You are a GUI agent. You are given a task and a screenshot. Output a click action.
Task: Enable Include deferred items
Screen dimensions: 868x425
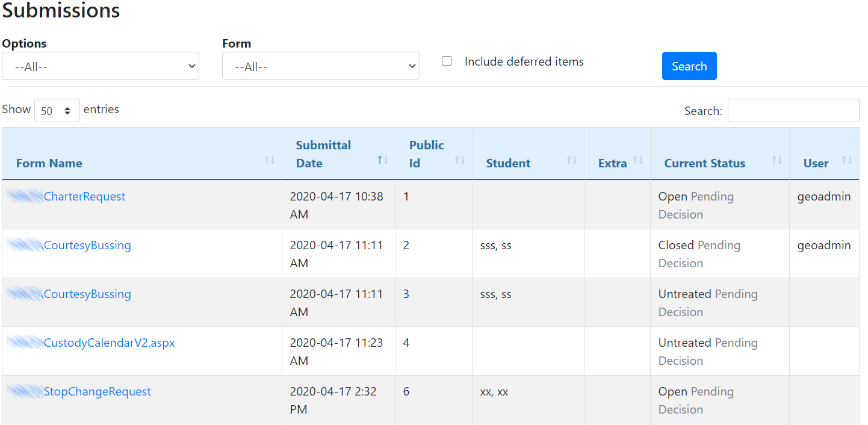click(x=446, y=61)
